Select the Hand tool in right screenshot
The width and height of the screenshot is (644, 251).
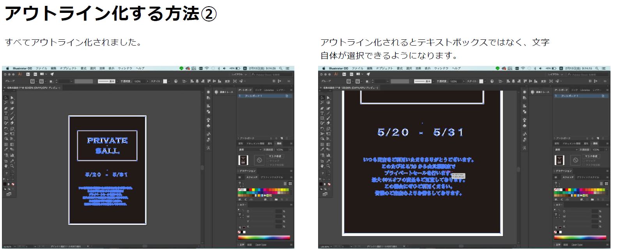click(322, 166)
